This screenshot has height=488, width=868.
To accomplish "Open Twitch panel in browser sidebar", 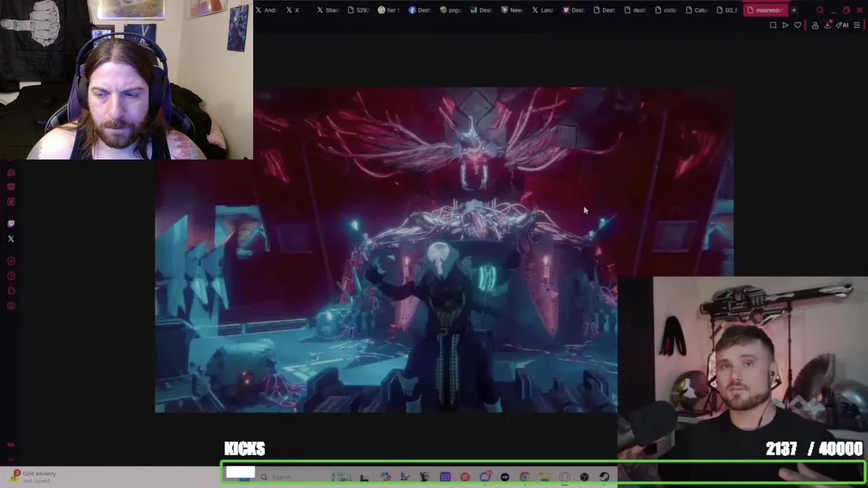I will click(x=11, y=223).
